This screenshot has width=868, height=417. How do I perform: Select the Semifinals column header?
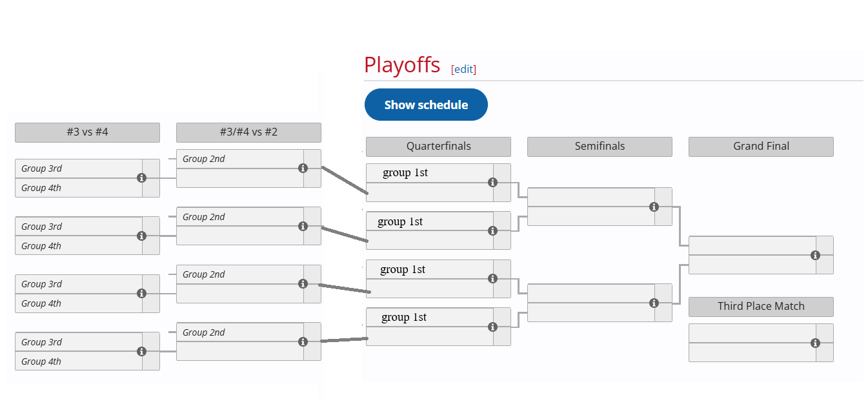tap(600, 147)
